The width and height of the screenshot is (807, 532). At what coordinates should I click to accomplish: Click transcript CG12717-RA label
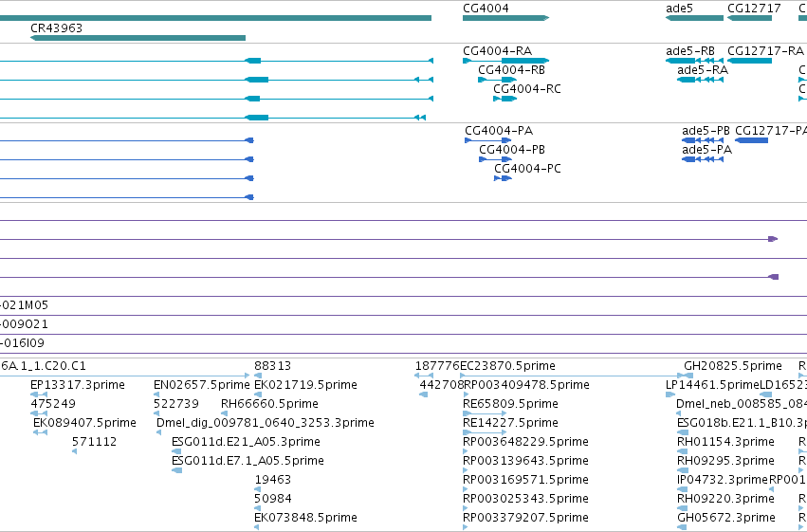tap(765, 51)
